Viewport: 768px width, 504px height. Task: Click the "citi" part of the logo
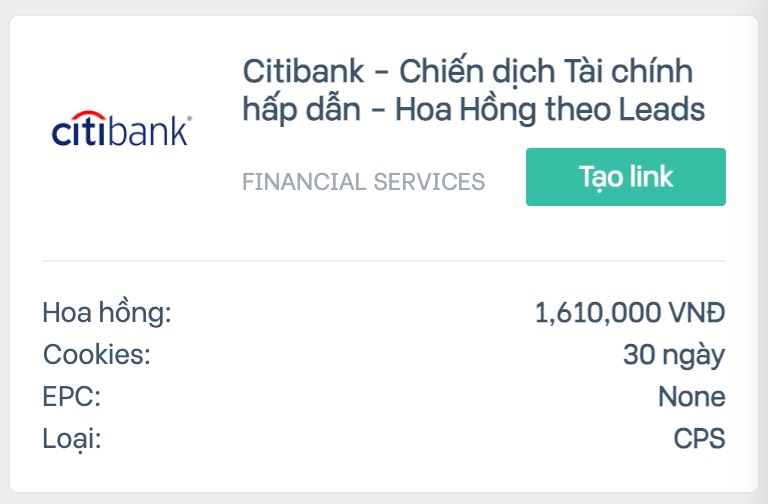tap(78, 129)
